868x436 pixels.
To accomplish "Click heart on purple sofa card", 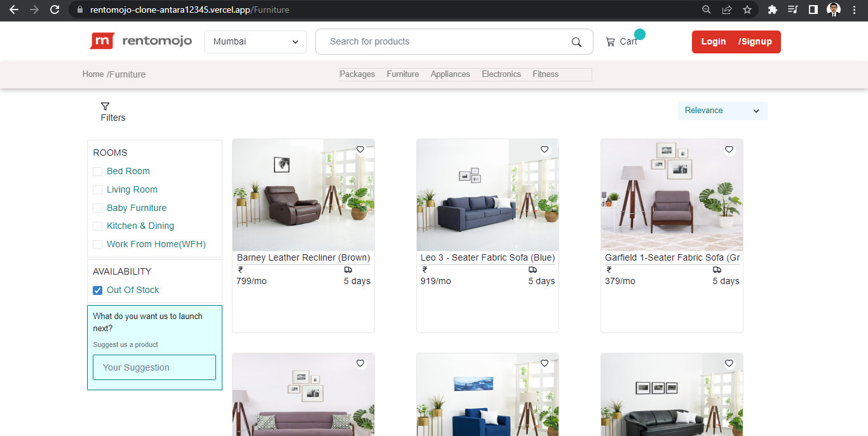I will [360, 364].
